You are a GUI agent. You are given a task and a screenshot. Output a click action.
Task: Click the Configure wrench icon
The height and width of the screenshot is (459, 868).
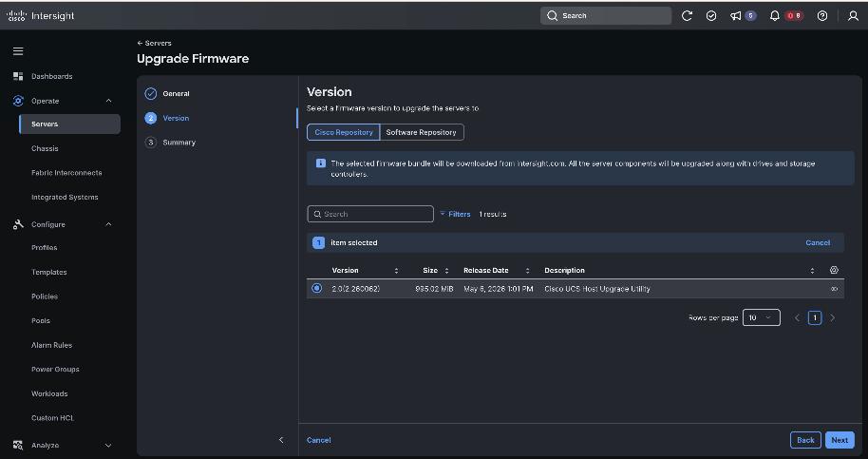coord(18,224)
